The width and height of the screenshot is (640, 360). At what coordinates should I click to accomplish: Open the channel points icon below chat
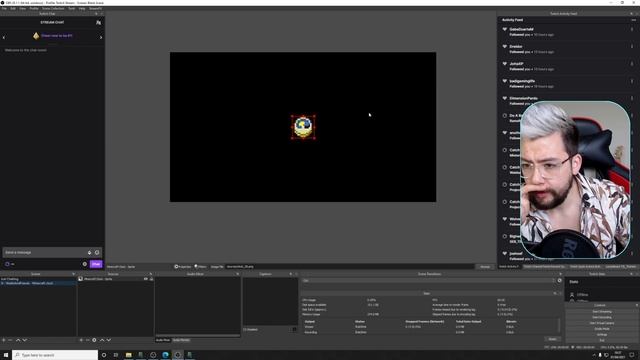pyautogui.click(x=7, y=264)
